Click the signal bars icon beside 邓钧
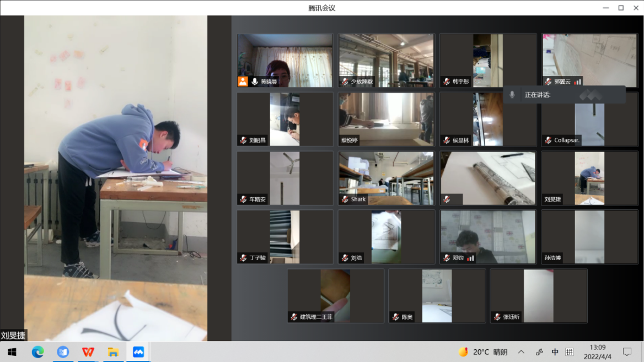This screenshot has height=362, width=644. pyautogui.click(x=470, y=258)
